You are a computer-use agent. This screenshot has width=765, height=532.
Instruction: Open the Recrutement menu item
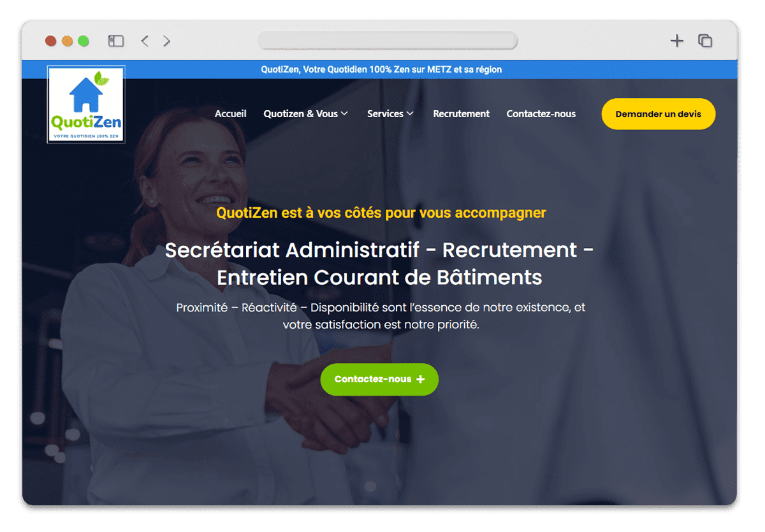462,113
